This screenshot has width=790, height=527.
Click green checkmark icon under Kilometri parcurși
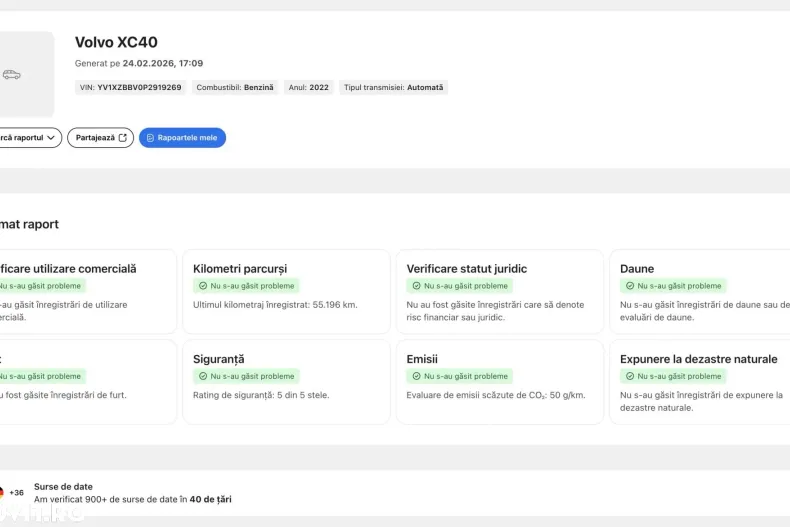pyautogui.click(x=203, y=286)
